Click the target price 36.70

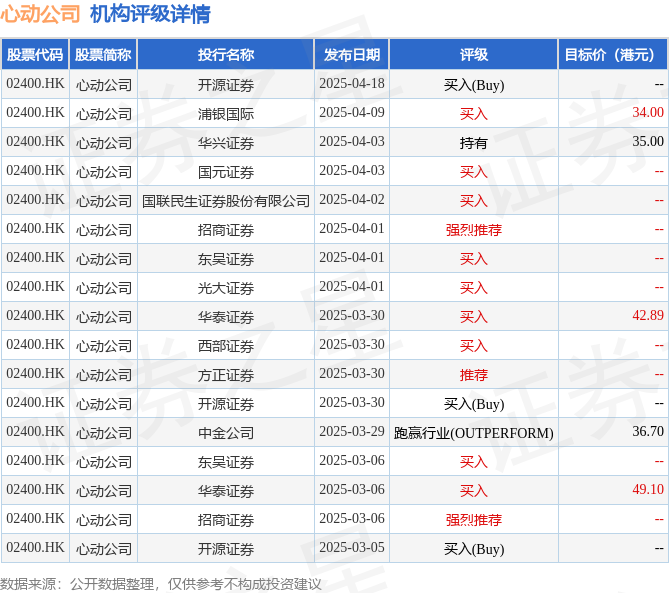648,431
